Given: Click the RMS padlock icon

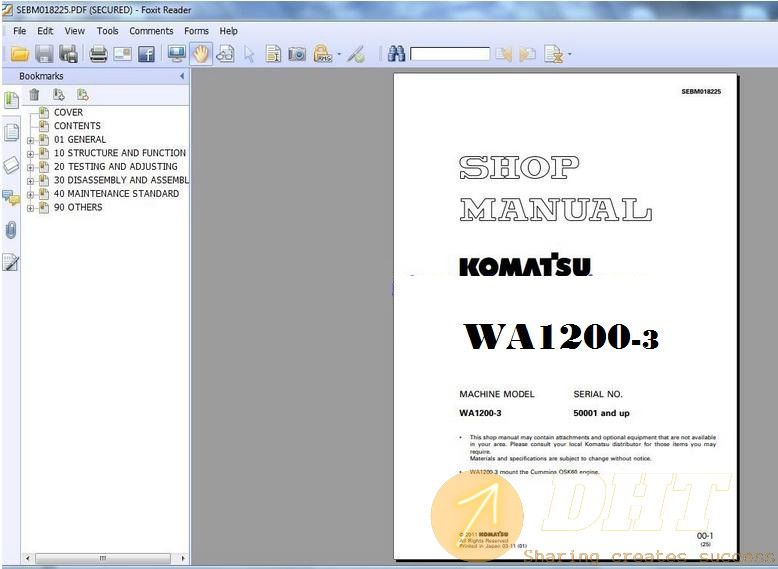Looking at the screenshot, I should pos(323,54).
